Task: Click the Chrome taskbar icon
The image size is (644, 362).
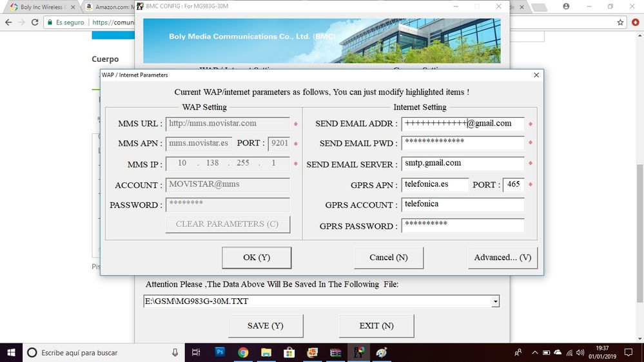Action: tap(243, 352)
